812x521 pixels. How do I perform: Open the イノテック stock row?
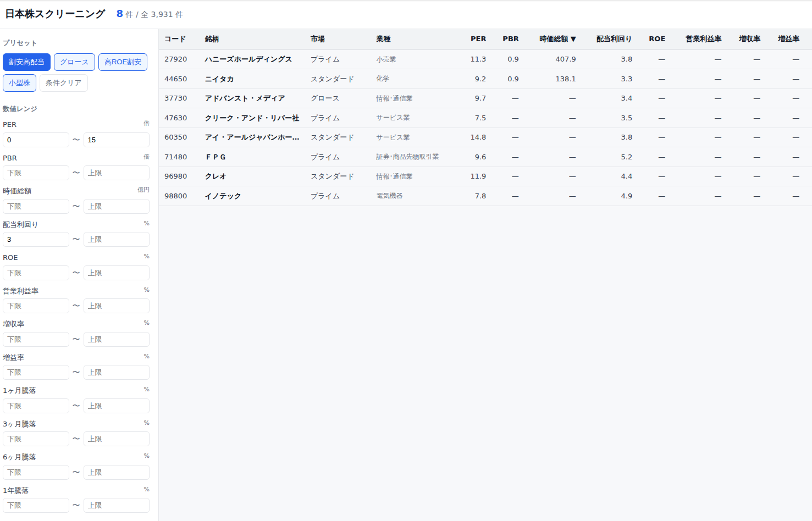[x=485, y=196]
